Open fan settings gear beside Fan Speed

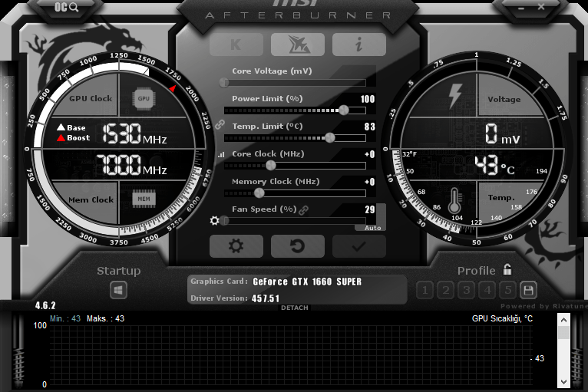pos(214,221)
